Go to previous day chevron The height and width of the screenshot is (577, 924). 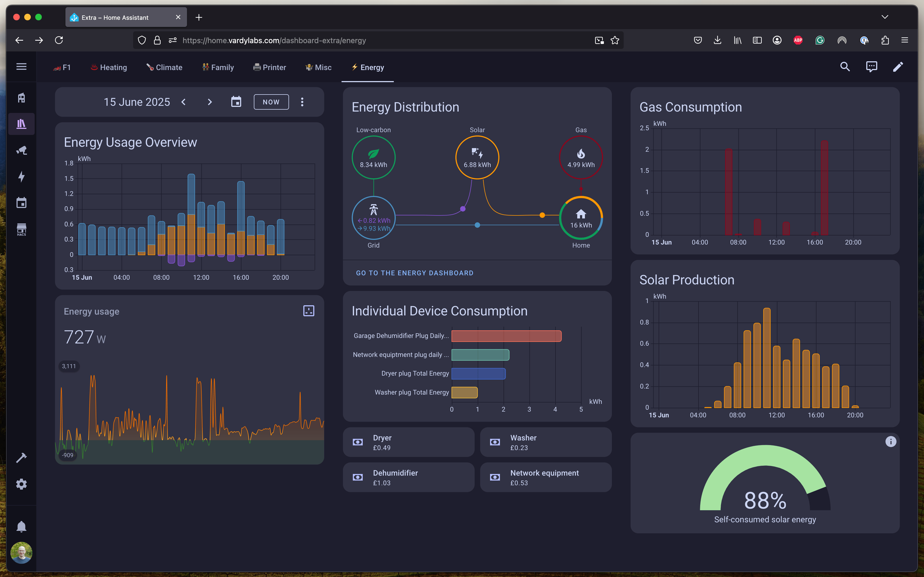(x=184, y=102)
